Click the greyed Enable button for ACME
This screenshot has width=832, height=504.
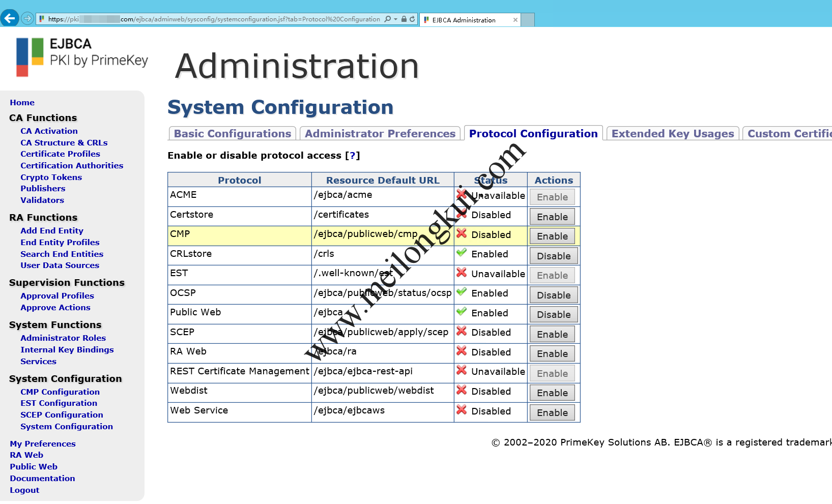coord(552,197)
